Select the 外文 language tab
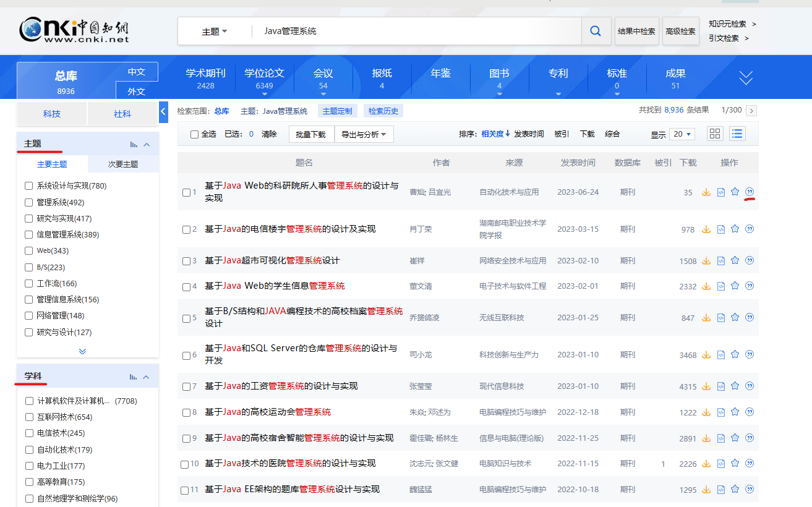Viewport: 812px width, 507px height. [137, 91]
